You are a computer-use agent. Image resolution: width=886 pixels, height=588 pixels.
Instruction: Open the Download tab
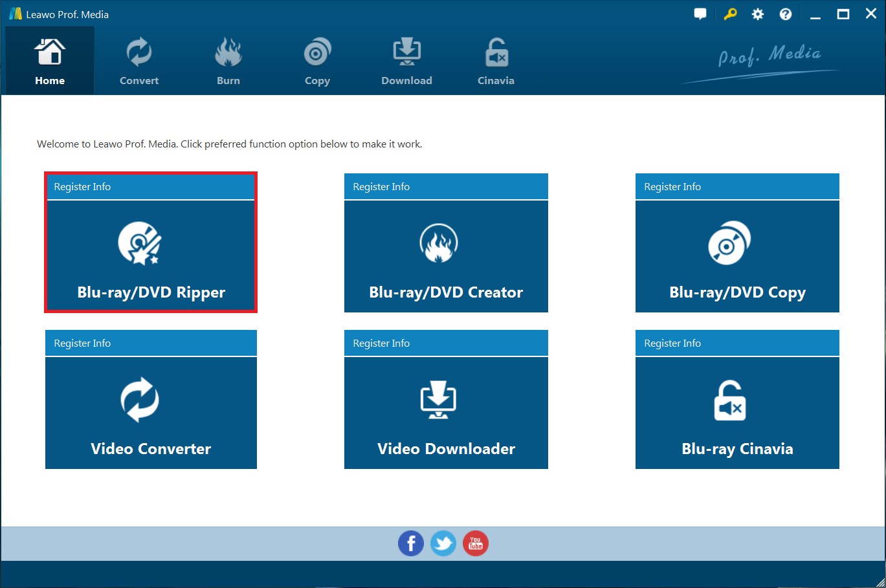coord(406,60)
